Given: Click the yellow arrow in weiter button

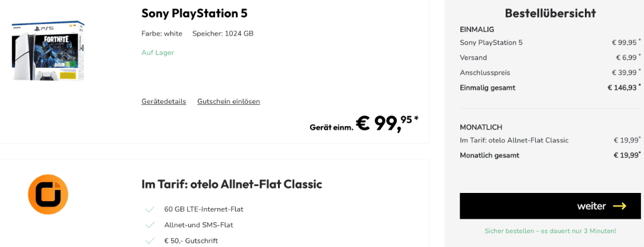Looking at the screenshot, I should (619, 206).
